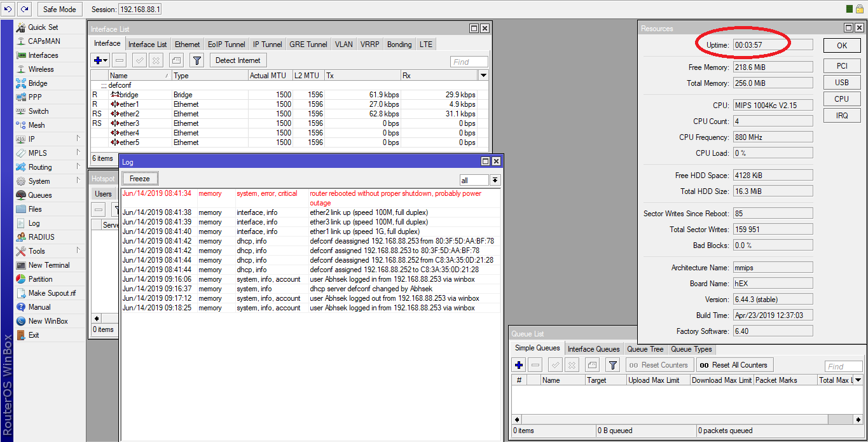Click the undo arrow icon
The image size is (868, 442).
coord(8,9)
